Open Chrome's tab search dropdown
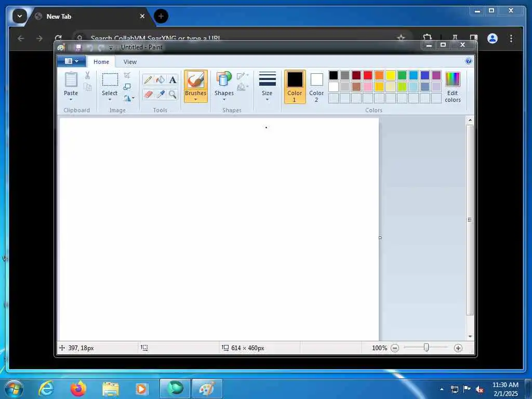 pos(20,16)
